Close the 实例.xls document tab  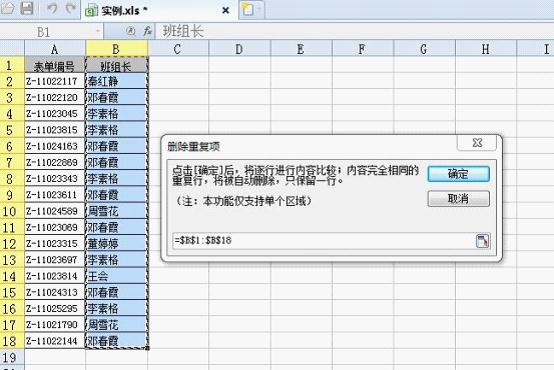pyautogui.click(x=225, y=11)
